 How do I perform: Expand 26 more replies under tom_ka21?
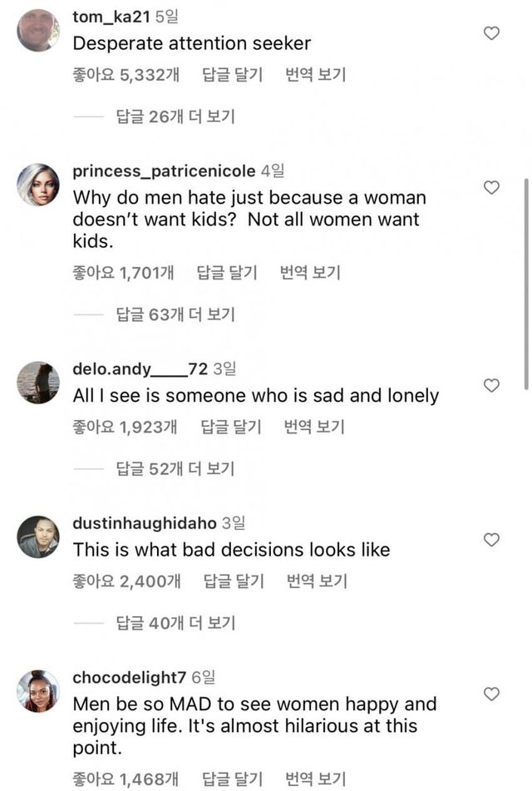click(x=175, y=116)
